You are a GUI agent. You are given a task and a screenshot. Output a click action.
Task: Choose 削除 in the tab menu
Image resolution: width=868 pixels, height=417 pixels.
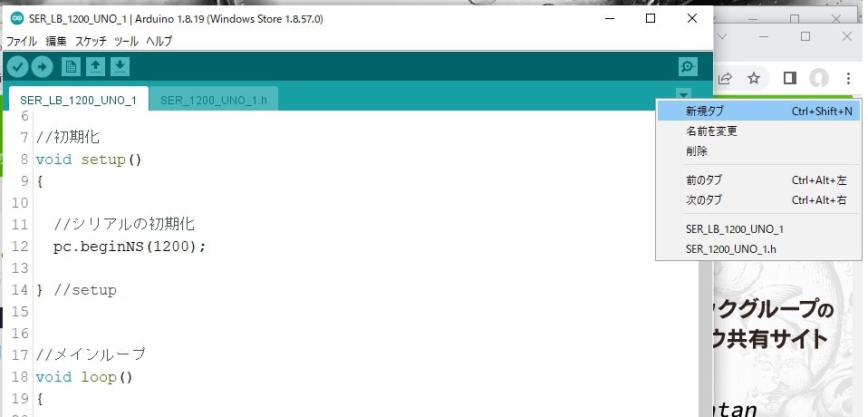tap(758, 151)
